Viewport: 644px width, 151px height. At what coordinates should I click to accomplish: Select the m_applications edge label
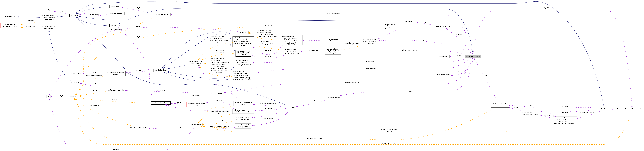[268, 118]
